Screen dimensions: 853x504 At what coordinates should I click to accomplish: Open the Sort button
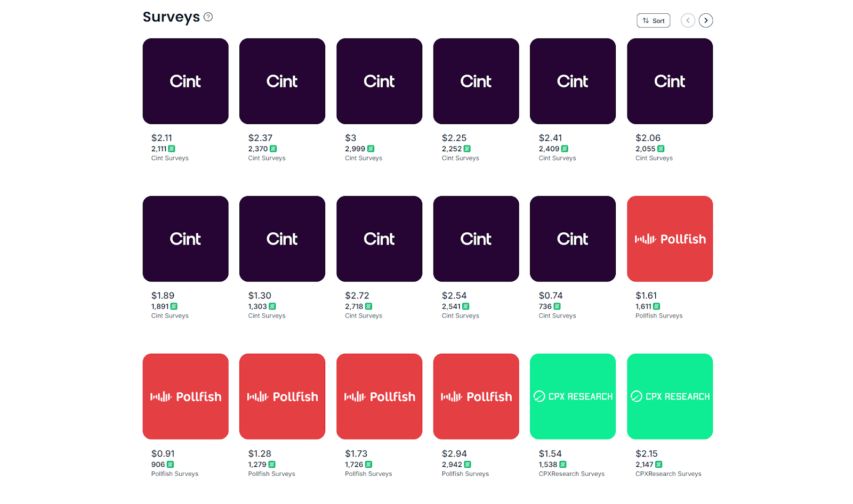coord(653,21)
